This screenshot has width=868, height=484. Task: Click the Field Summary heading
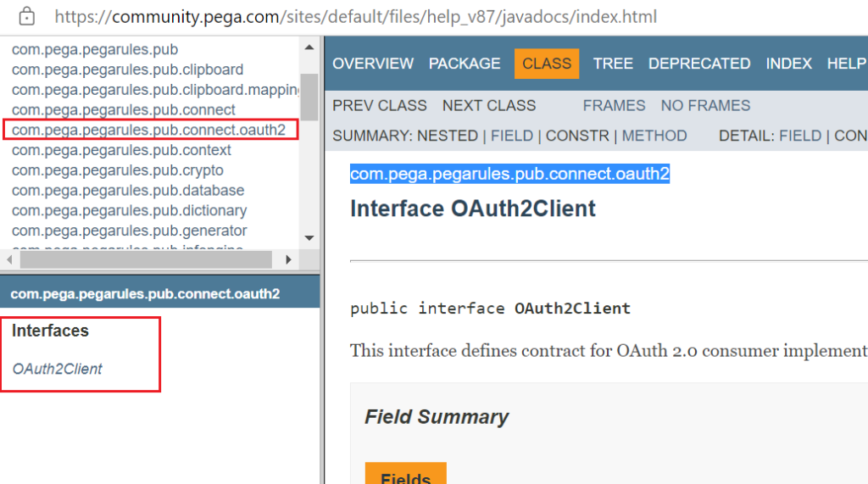[x=437, y=417]
